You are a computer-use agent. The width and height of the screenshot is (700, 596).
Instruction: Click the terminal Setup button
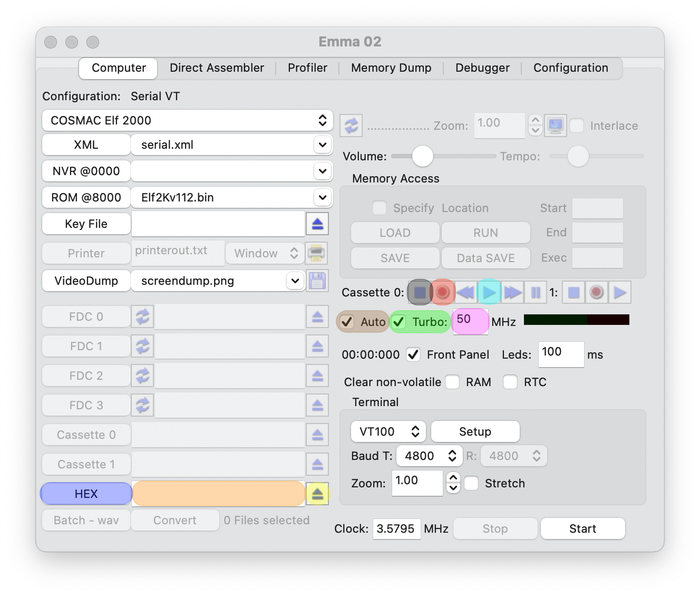point(475,431)
